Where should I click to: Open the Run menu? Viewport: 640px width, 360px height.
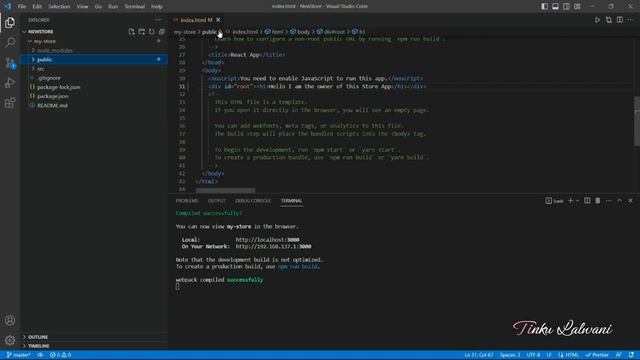113,7
